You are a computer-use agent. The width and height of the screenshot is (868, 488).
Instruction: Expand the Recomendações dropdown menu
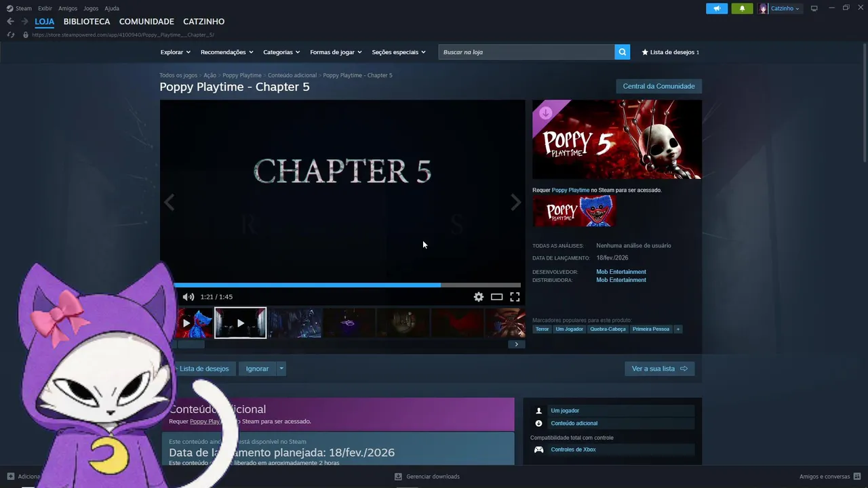[226, 52]
